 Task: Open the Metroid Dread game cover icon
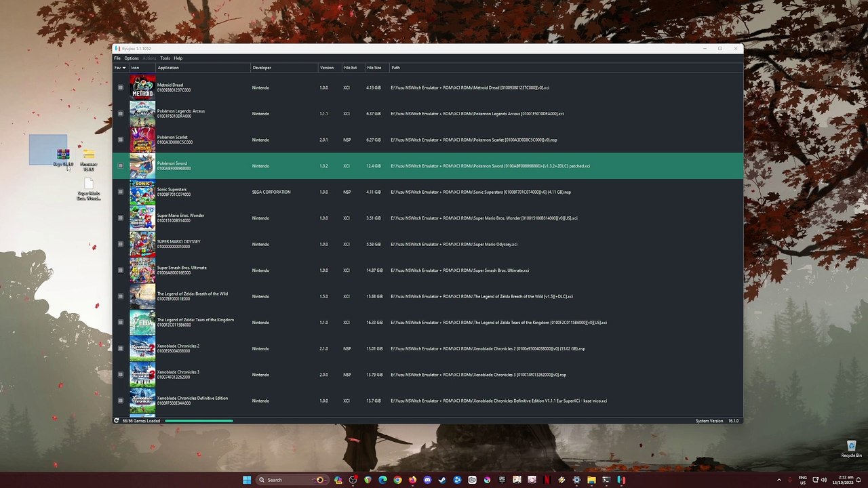[x=142, y=87]
